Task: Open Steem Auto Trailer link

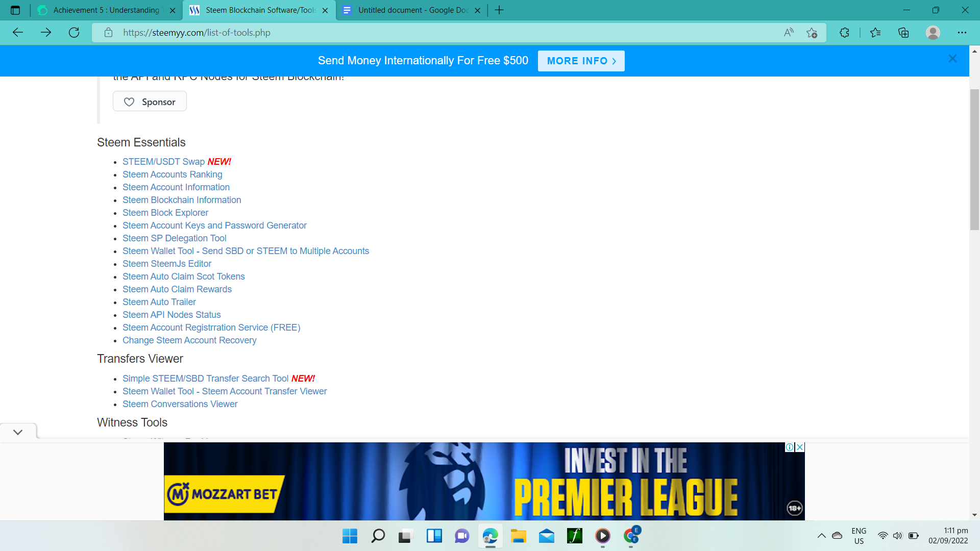Action: (159, 302)
